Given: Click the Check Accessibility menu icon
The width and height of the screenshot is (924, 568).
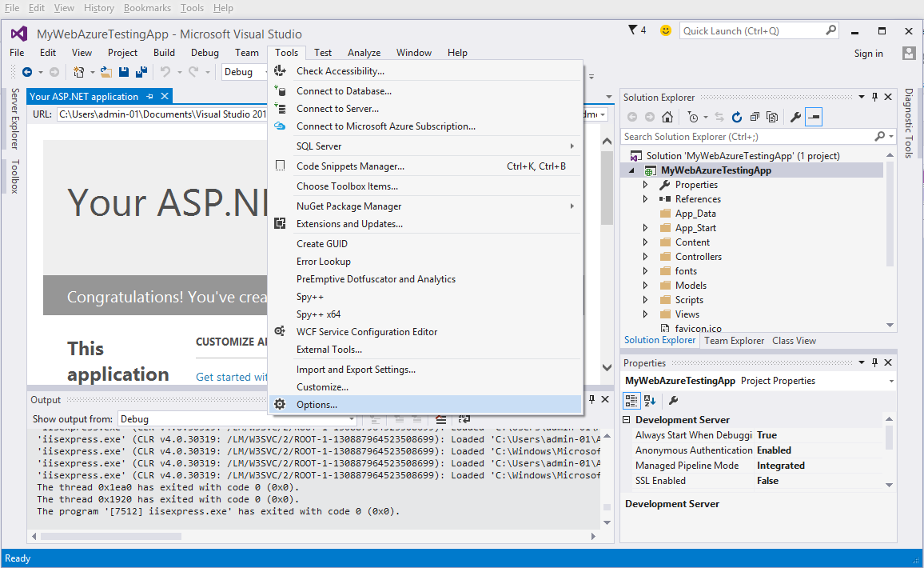Looking at the screenshot, I should tap(281, 70).
